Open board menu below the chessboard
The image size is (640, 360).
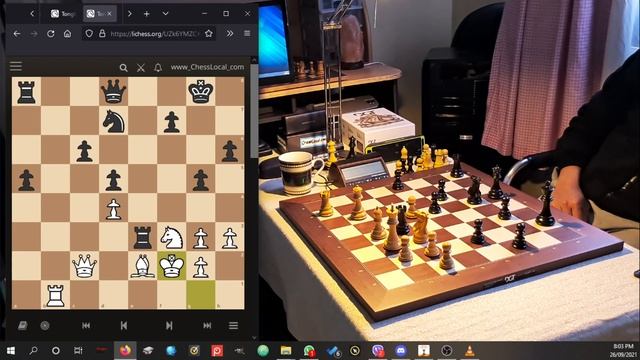[x=233, y=325]
